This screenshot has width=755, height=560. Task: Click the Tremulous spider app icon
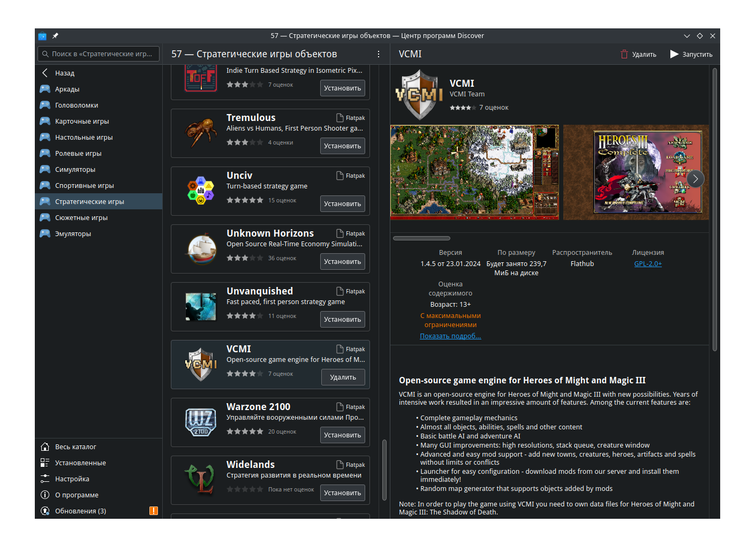[201, 133]
